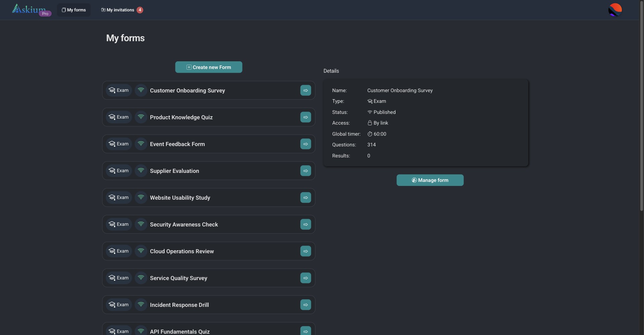The height and width of the screenshot is (335, 644).
Task: Click Exam badge on Supplier Evaluation row
Action: (119, 171)
